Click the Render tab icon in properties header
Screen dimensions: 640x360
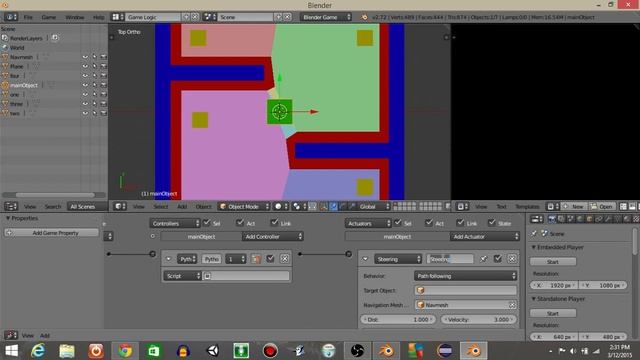click(552, 219)
